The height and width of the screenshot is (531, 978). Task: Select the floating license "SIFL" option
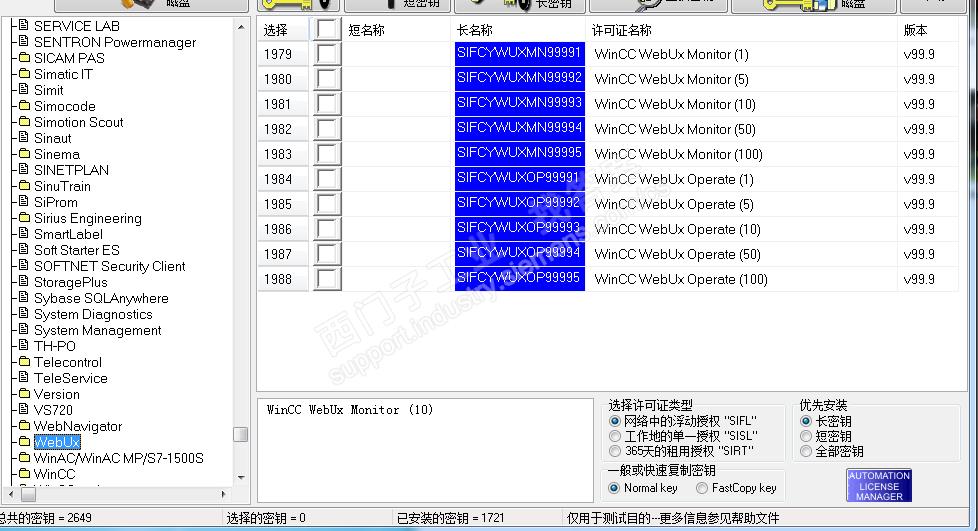615,421
